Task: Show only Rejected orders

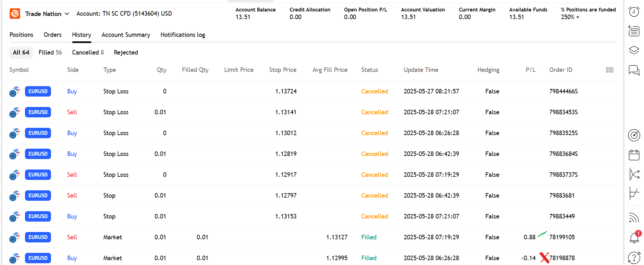Action: (x=126, y=52)
